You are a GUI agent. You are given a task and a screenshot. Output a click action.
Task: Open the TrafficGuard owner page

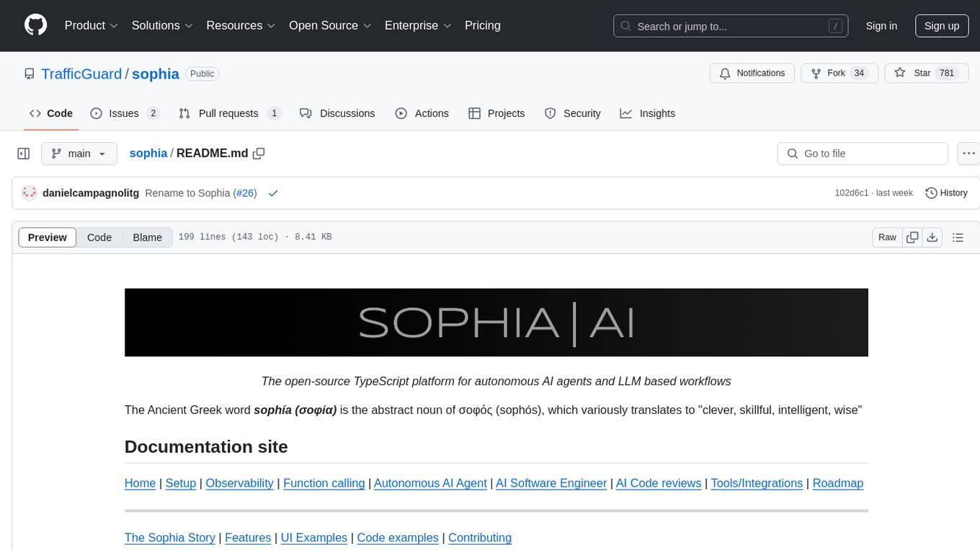[x=81, y=74]
